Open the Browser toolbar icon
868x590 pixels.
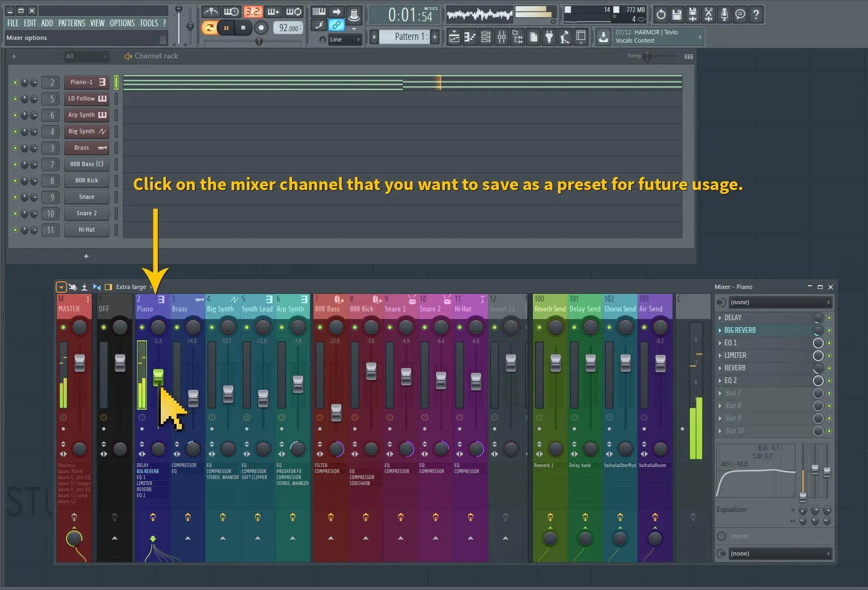coord(518,37)
